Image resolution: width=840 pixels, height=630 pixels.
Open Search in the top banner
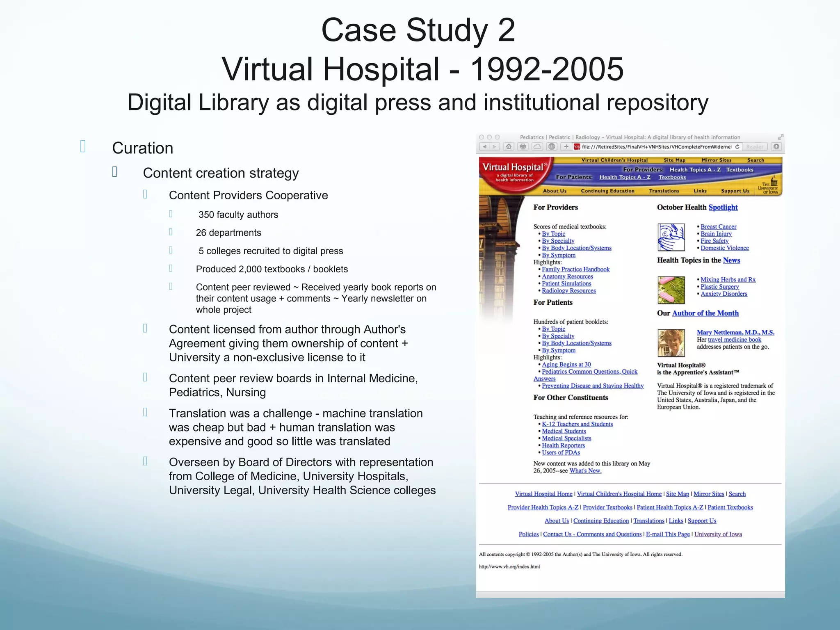point(756,160)
